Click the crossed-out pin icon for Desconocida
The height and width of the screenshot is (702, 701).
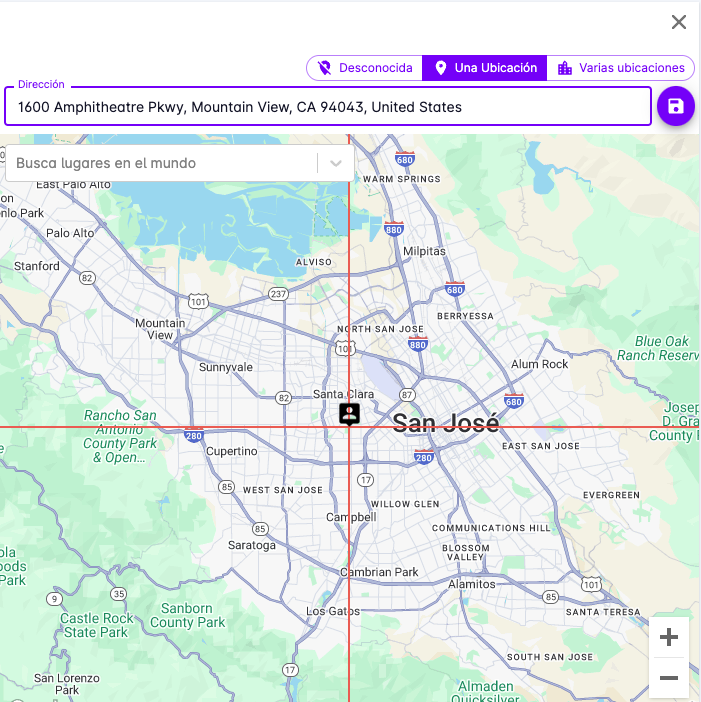pos(324,68)
